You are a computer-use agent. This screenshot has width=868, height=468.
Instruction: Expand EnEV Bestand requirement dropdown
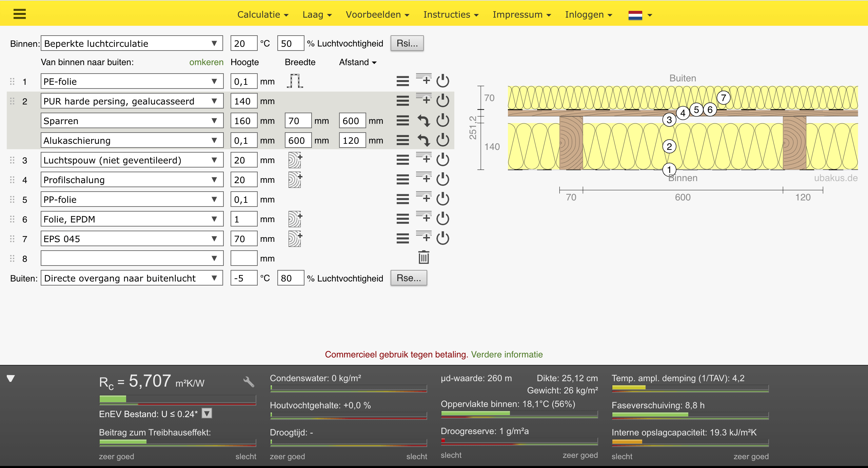tap(207, 413)
